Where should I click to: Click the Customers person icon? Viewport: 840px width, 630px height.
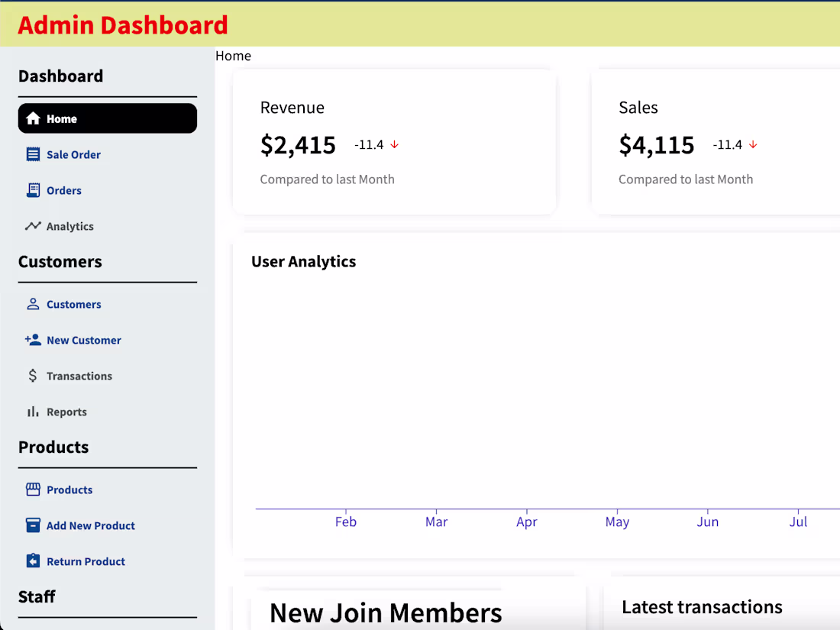pyautogui.click(x=33, y=304)
